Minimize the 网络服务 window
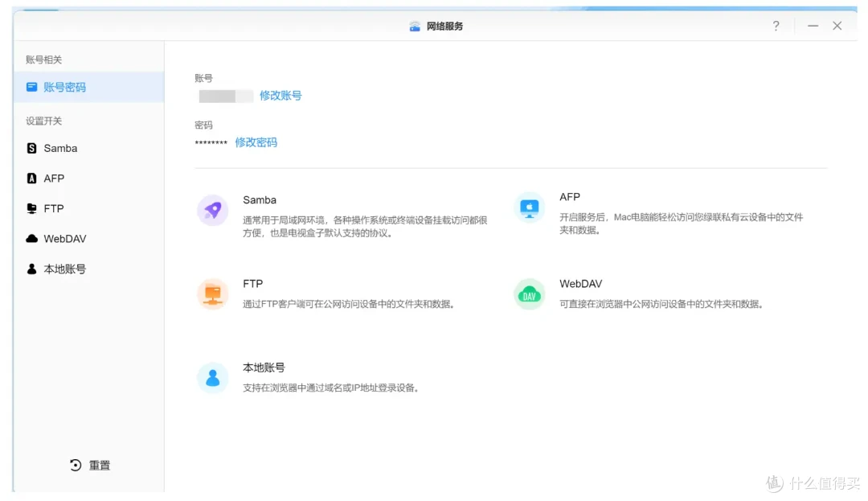 pyautogui.click(x=813, y=26)
